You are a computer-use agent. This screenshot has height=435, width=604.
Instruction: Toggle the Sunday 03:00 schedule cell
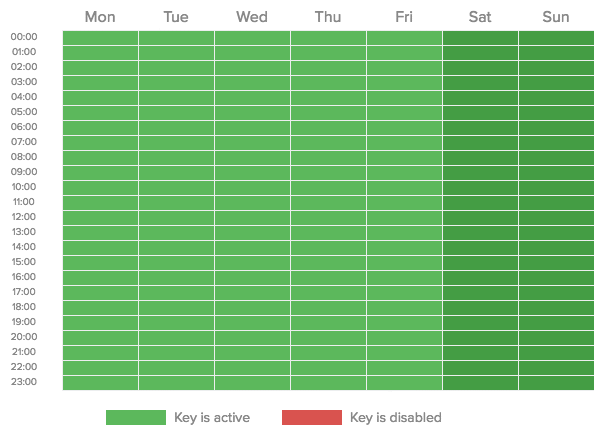(x=556, y=83)
